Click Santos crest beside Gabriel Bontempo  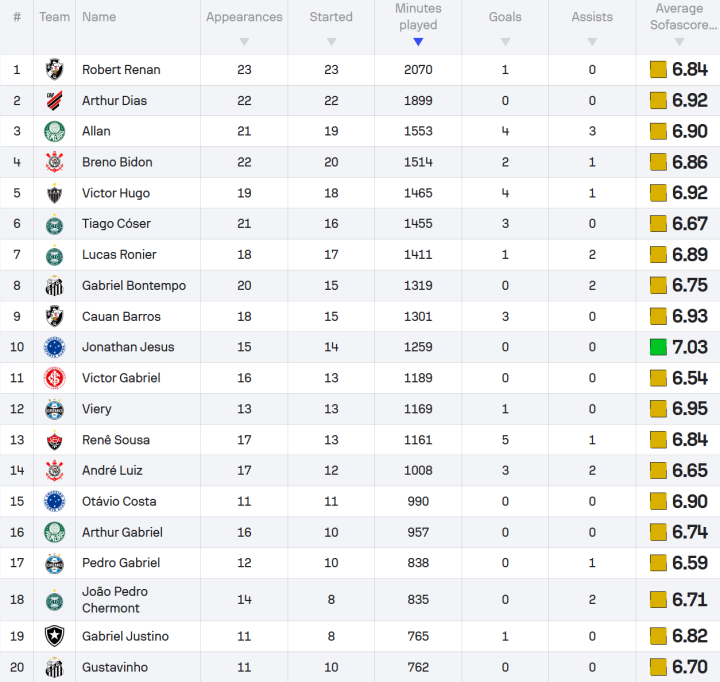[55, 286]
